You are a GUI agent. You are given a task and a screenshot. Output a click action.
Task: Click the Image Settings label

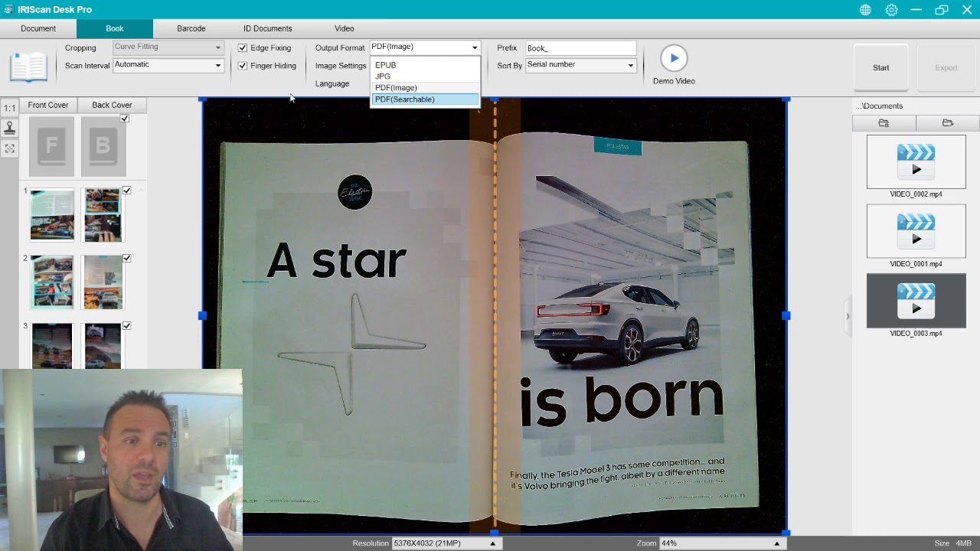pyautogui.click(x=341, y=66)
